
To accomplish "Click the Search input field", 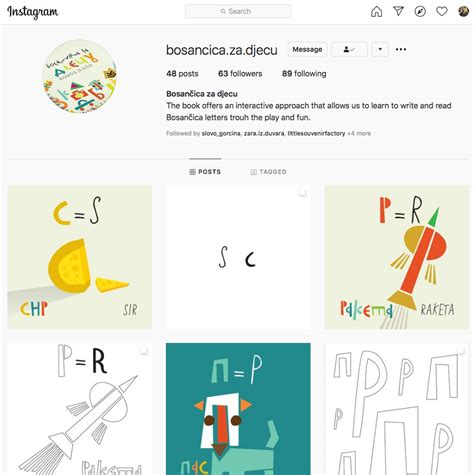I will 238,11.
